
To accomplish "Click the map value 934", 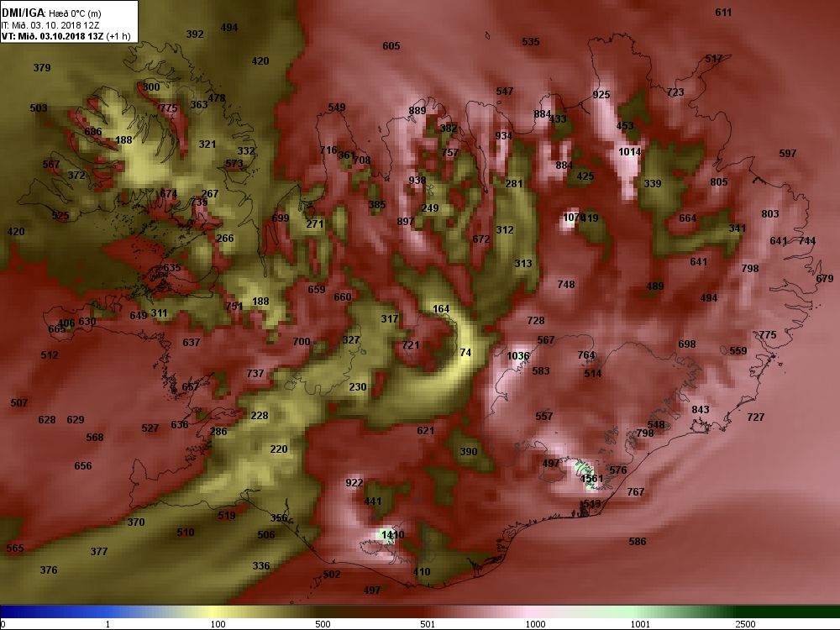I will (x=503, y=135).
